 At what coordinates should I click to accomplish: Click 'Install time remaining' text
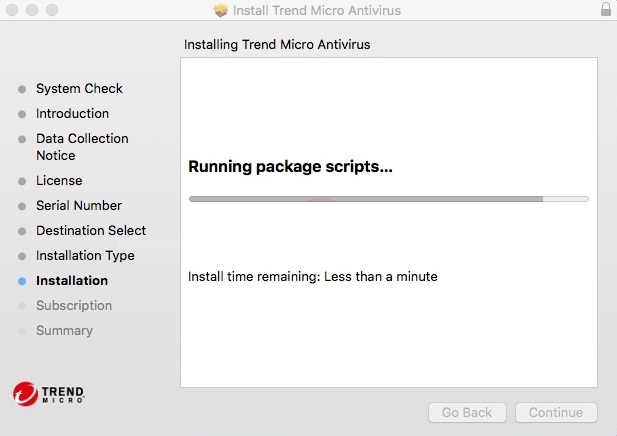[x=312, y=277]
